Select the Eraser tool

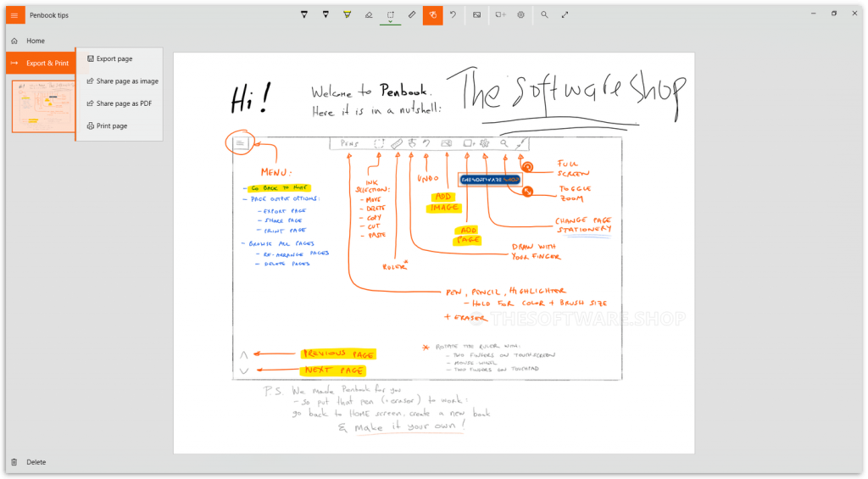369,15
